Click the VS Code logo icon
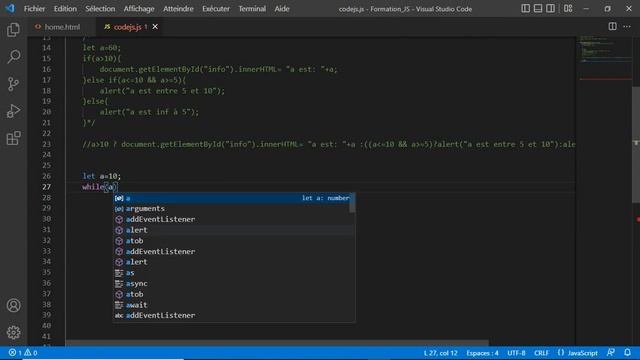 click(10, 8)
